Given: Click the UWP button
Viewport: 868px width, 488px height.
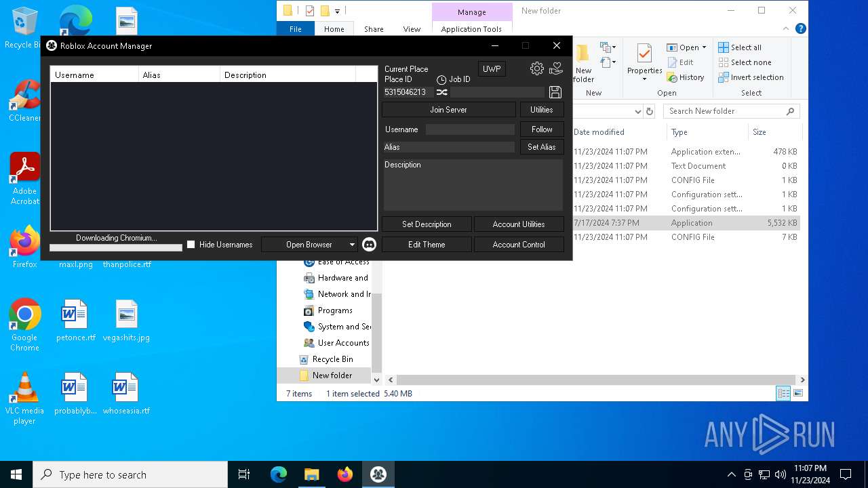Looking at the screenshot, I should pos(492,68).
